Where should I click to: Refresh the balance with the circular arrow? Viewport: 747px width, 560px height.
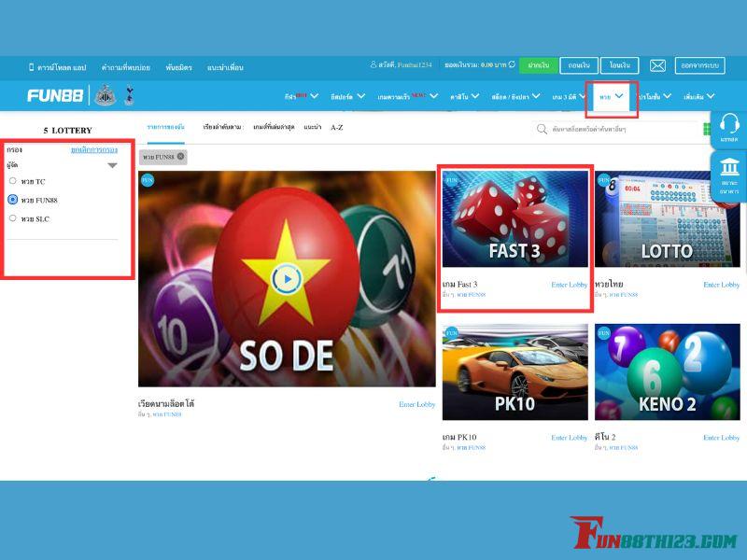pyautogui.click(x=512, y=64)
